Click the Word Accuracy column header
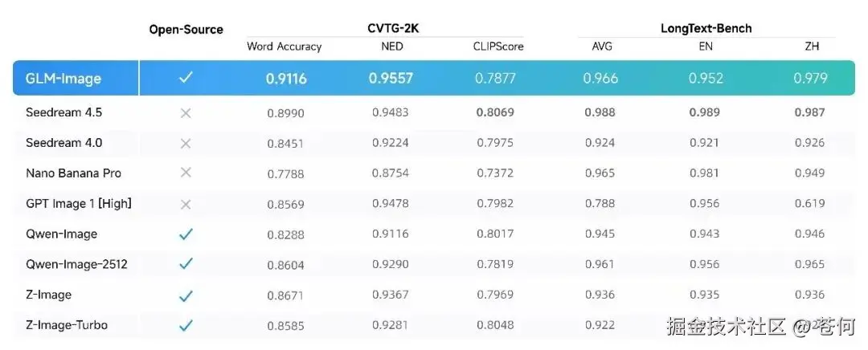Viewport: 868px width, 350px height. 284,47
